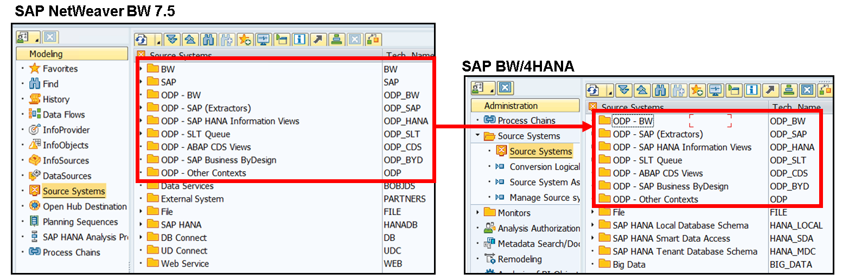Close BW 7.5 left navigation pane X icon
This screenshot has width=868, height=280.
click(50, 37)
